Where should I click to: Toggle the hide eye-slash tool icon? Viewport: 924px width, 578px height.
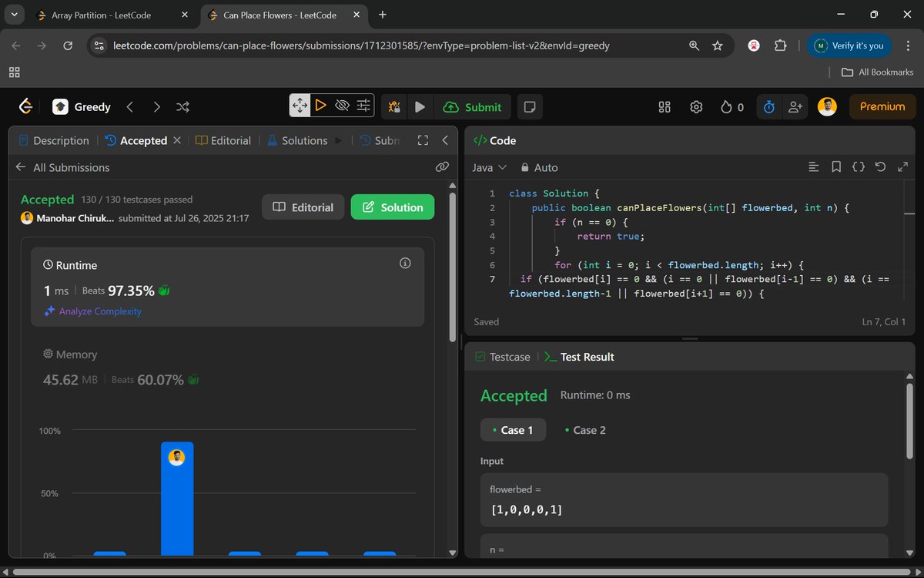click(343, 106)
